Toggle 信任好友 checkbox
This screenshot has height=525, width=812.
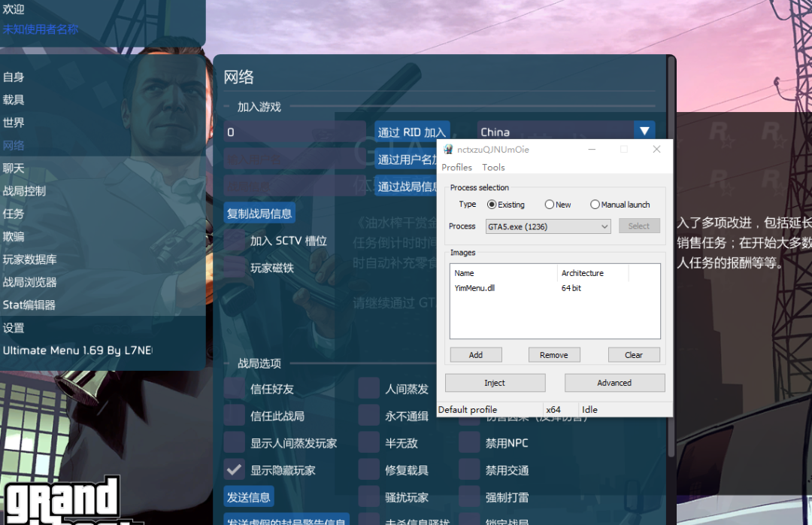[x=235, y=389]
